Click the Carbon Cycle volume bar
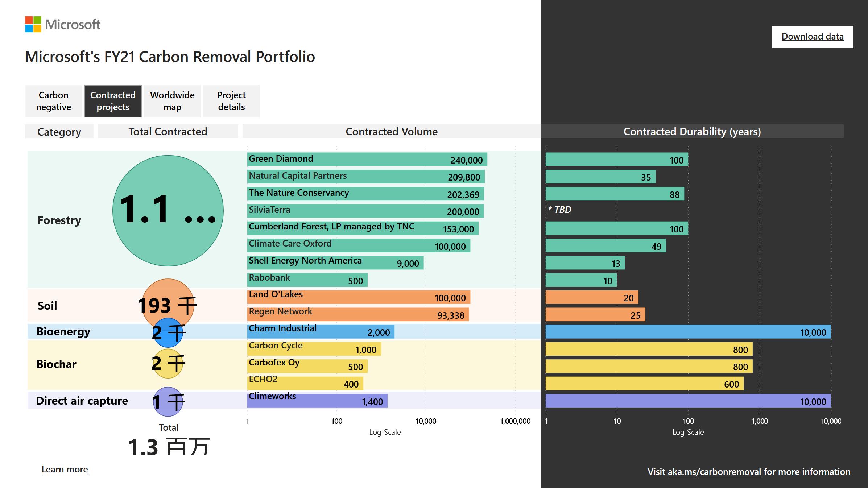The image size is (868, 488). [314, 349]
